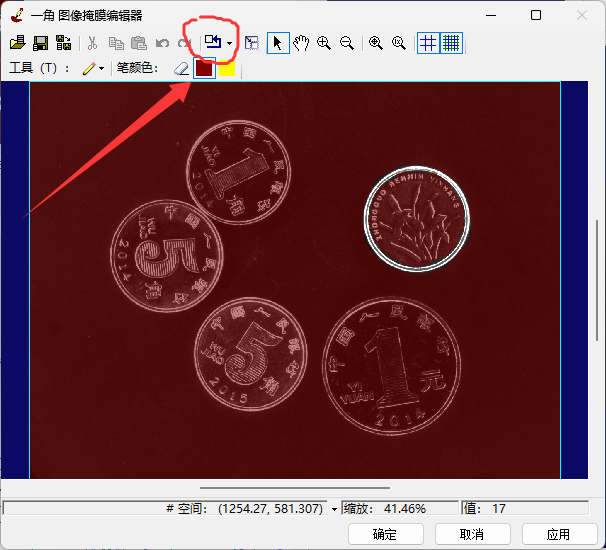Open the coordinate space dropdown in status bar
Image resolution: width=606 pixels, height=550 pixels.
point(334,509)
